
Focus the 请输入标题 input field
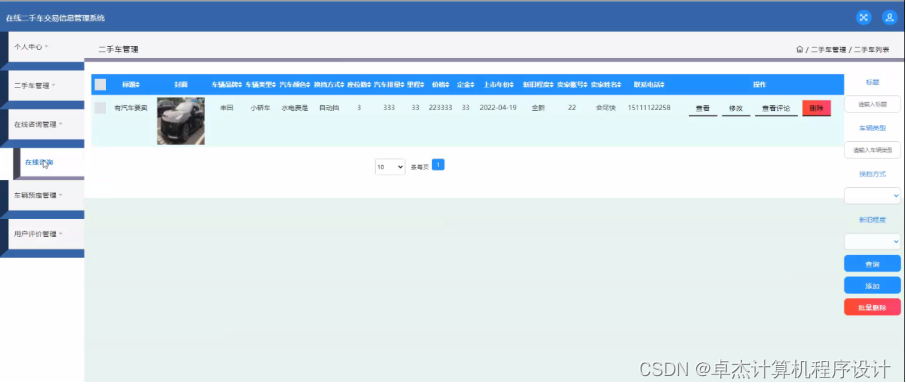[872, 105]
